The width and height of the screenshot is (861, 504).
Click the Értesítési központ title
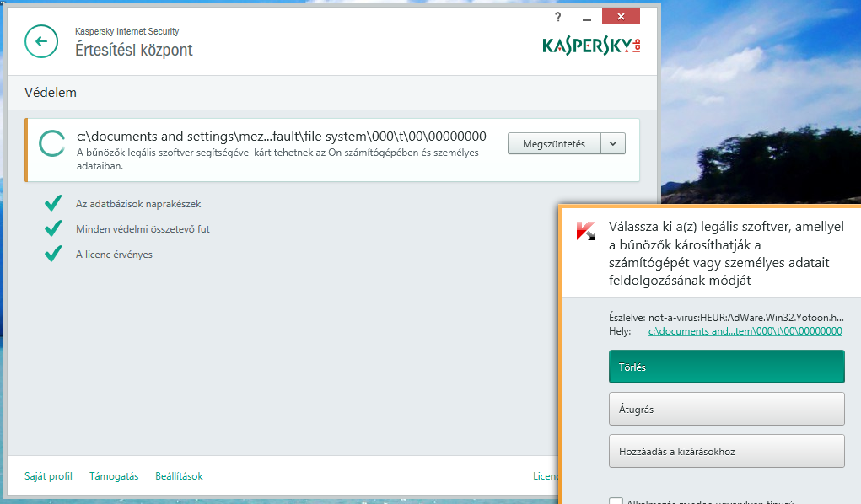click(x=134, y=50)
